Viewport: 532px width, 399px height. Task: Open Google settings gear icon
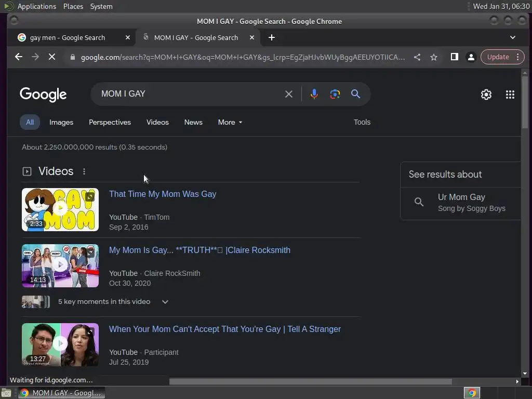[486, 95]
